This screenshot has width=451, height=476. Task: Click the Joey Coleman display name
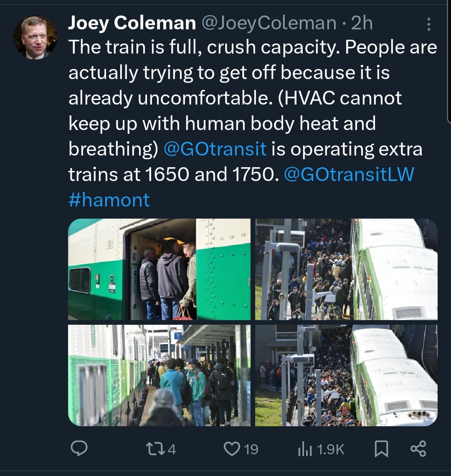(132, 23)
